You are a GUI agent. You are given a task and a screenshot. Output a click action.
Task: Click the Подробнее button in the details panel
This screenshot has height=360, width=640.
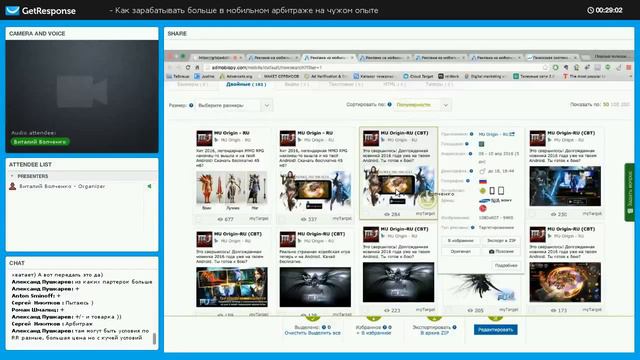[506, 266]
